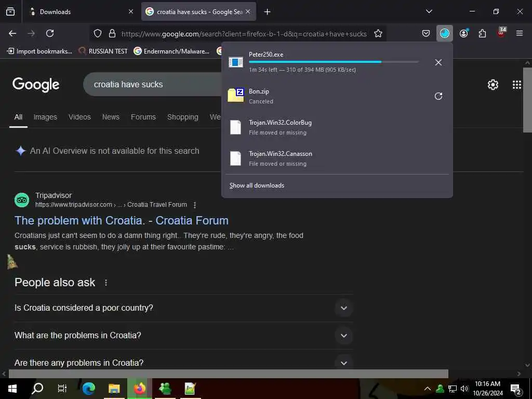Viewport: 532px width, 399px height.
Task: Launch Microsoft Edge from taskbar
Action: coord(88,389)
